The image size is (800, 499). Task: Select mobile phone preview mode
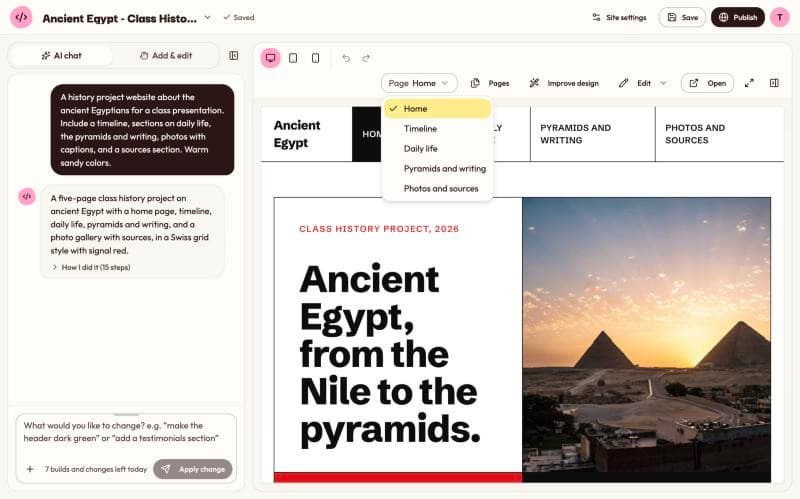coord(315,58)
